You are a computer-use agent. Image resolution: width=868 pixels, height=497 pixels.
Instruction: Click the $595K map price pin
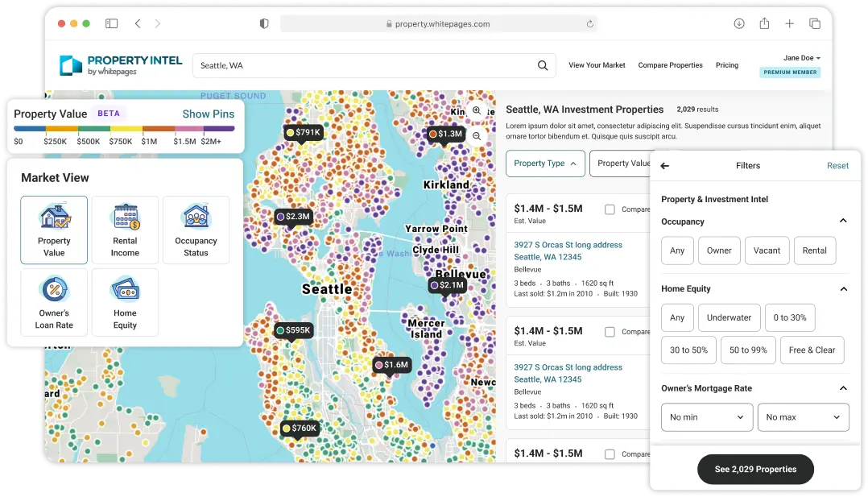pos(294,330)
